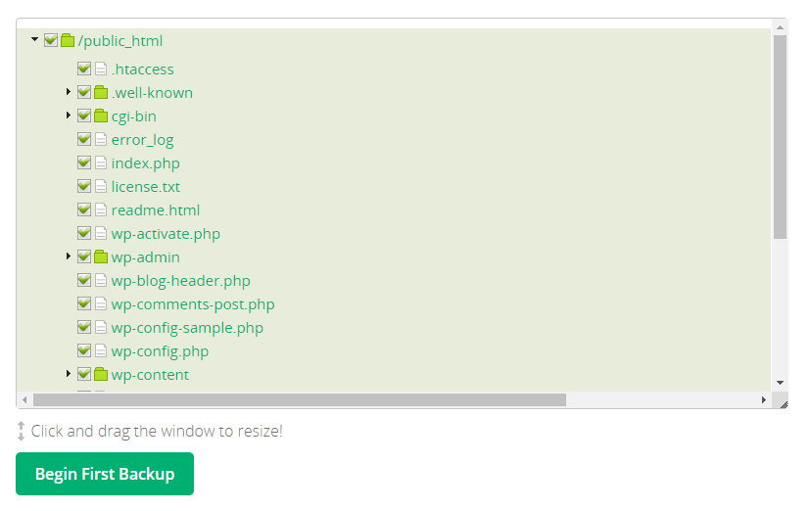Collapse the /public_html tree node
This screenshot has width=812, height=511.
pyautogui.click(x=34, y=39)
